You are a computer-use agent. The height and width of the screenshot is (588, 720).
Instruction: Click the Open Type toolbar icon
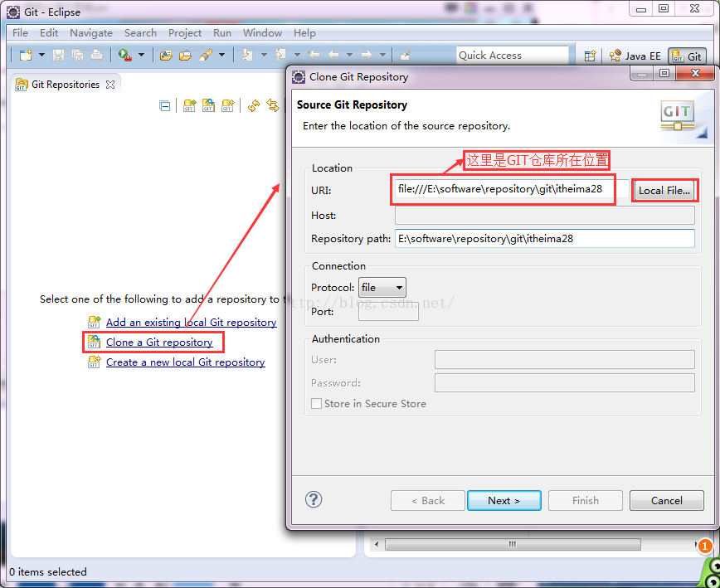tap(166, 56)
